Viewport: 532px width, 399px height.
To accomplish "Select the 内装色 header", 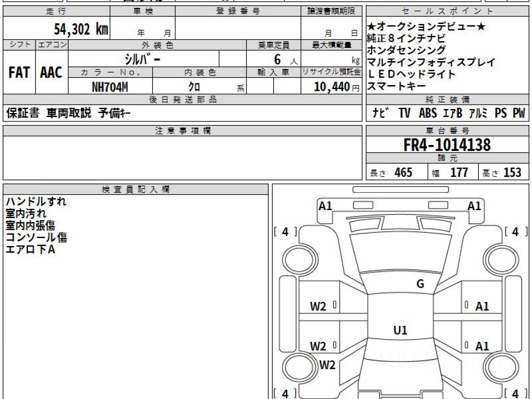I will tap(199, 72).
